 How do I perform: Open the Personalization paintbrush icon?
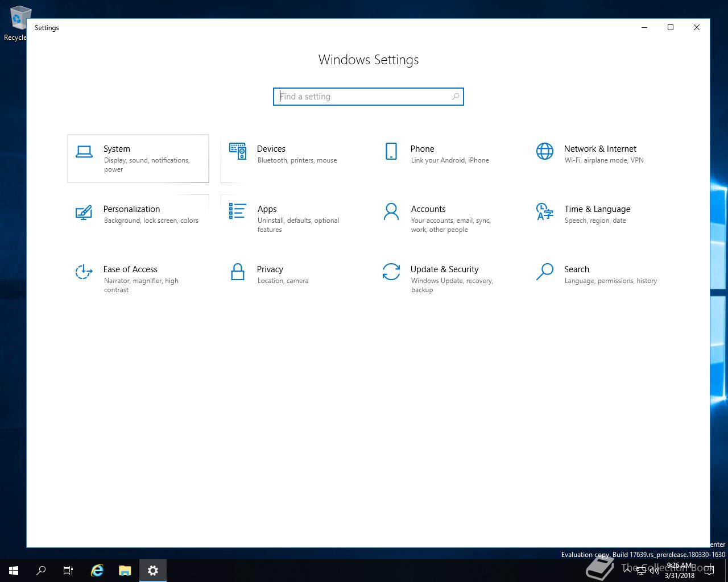(84, 213)
